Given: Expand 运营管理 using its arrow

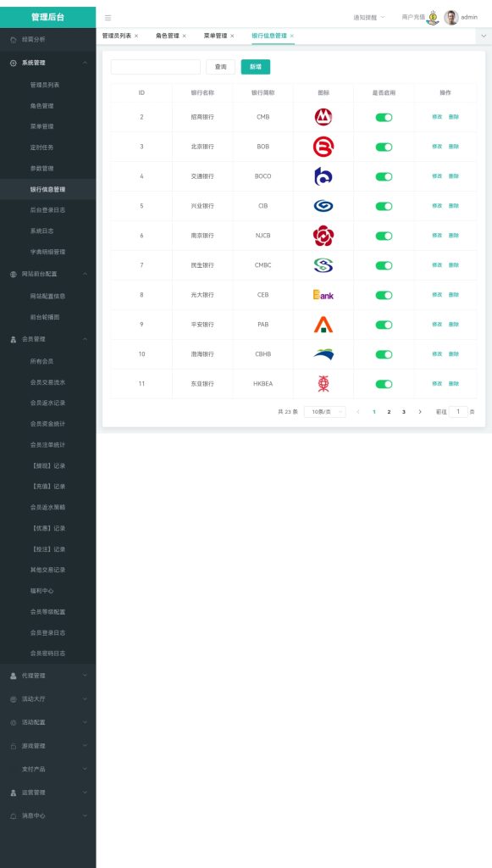Looking at the screenshot, I should coord(86,793).
